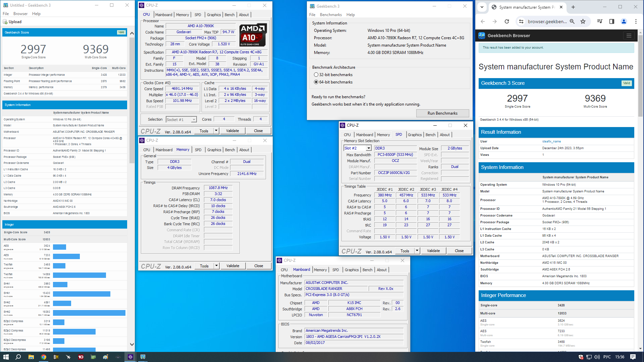Go back using Chrome's back arrow
The width and height of the screenshot is (644, 362).
pos(483,21)
